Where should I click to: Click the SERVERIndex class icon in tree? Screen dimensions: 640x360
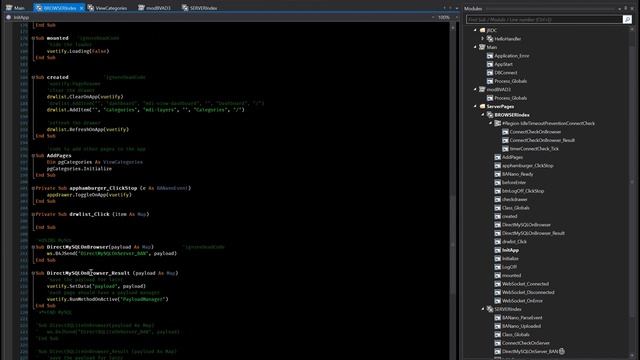(490, 309)
